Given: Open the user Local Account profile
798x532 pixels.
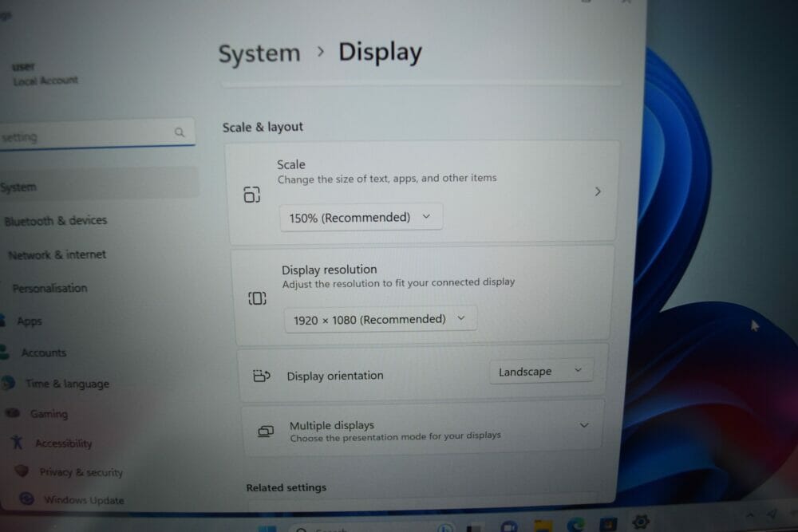Looking at the screenshot, I should pos(45,73).
